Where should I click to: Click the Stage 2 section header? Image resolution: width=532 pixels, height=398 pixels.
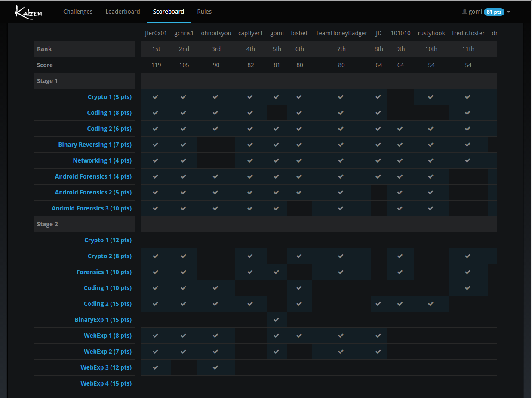[x=84, y=224]
